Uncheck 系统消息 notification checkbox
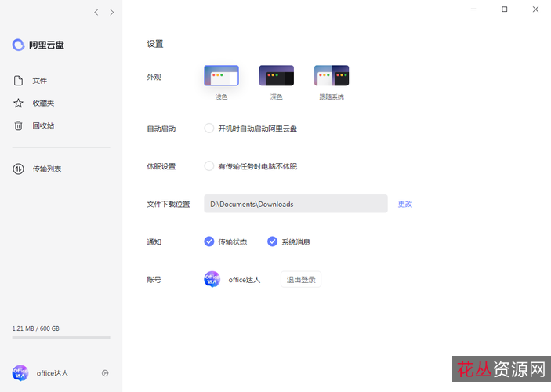 [x=272, y=241]
